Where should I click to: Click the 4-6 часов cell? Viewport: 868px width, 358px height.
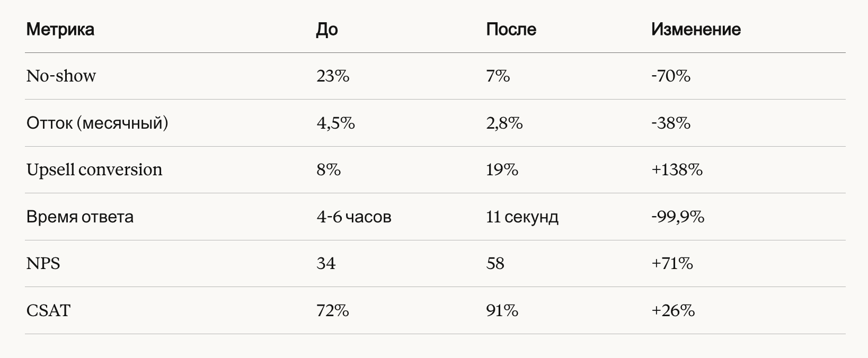coord(353,217)
